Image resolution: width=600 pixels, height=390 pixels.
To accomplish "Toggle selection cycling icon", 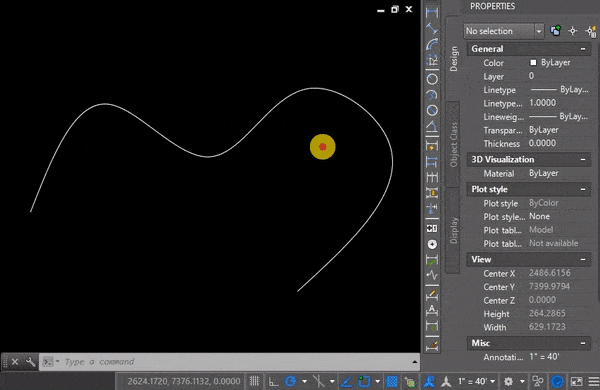I will (410, 382).
